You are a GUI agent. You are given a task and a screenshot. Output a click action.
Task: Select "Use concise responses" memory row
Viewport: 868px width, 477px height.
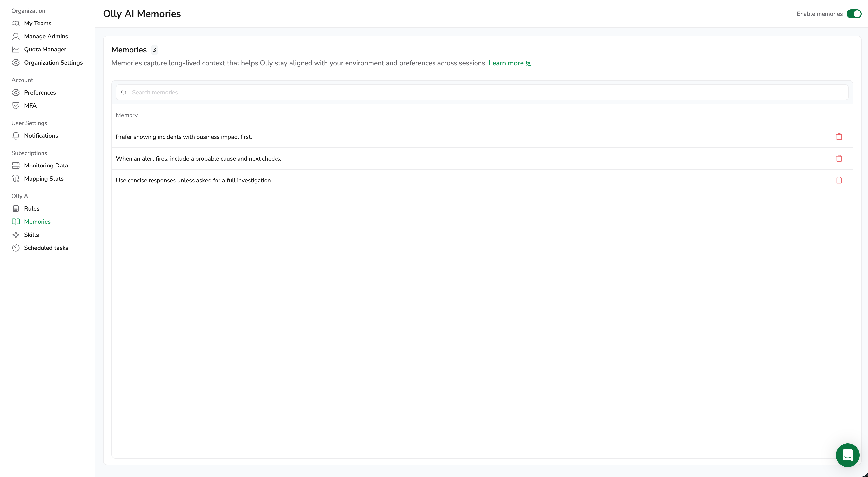pos(482,180)
